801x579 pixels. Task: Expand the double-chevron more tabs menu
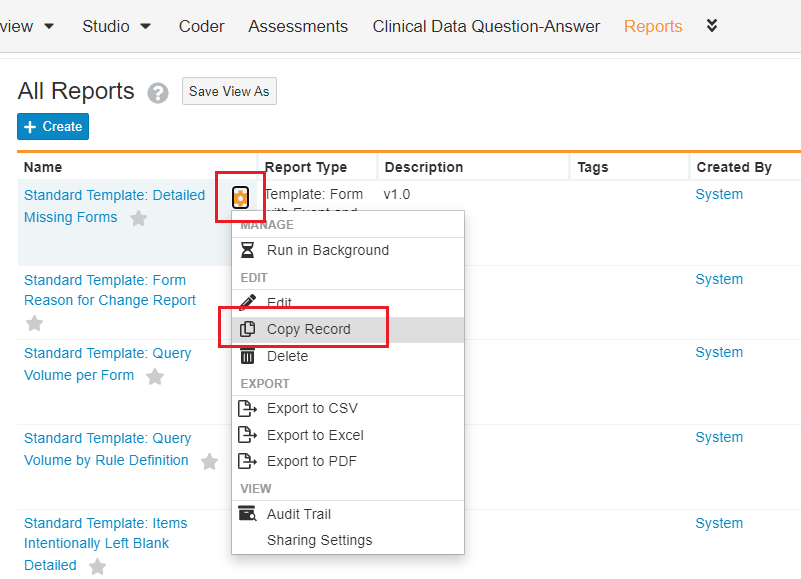[x=712, y=26]
